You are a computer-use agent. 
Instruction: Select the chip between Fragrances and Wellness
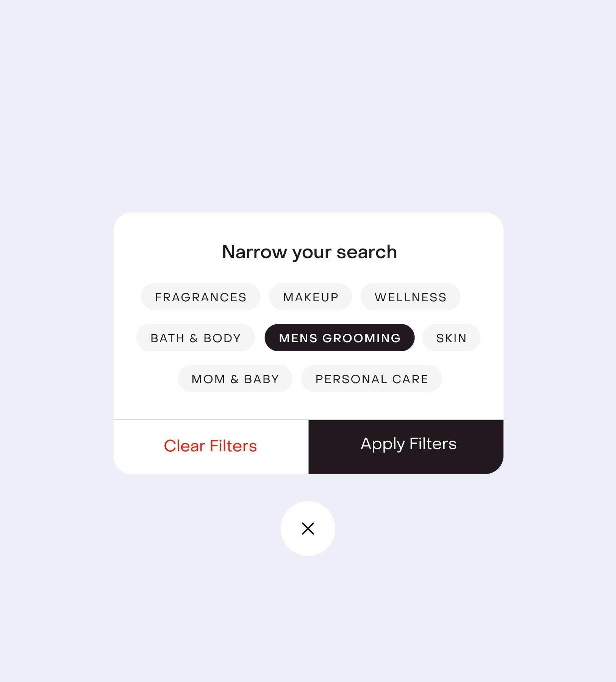[310, 297]
